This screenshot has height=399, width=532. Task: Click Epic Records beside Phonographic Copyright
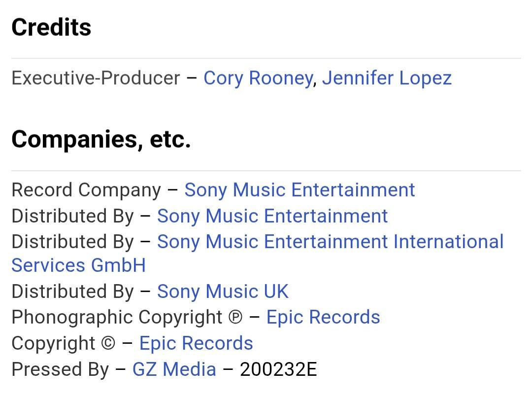323,317
